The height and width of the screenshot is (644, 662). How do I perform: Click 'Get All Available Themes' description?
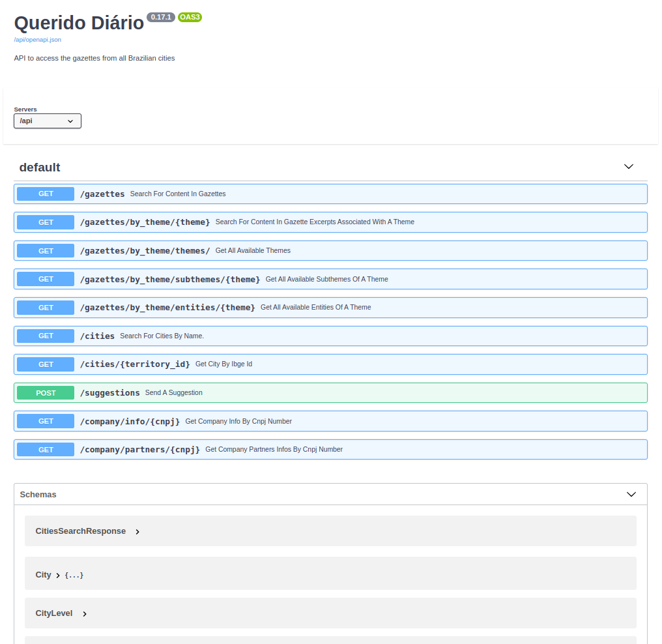point(253,250)
